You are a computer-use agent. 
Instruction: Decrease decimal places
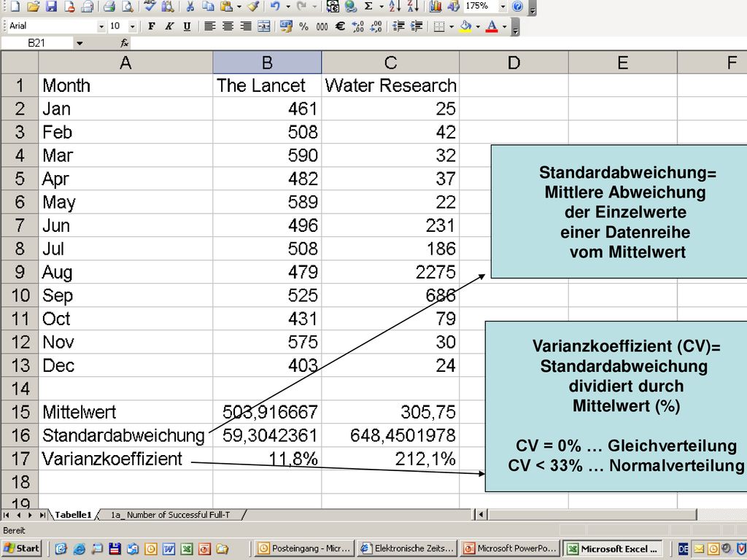(x=376, y=26)
